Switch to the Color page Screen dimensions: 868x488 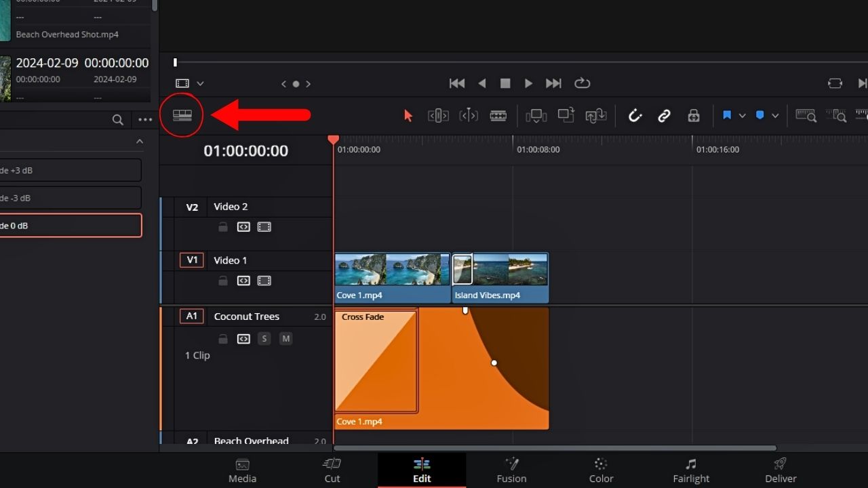(601, 470)
